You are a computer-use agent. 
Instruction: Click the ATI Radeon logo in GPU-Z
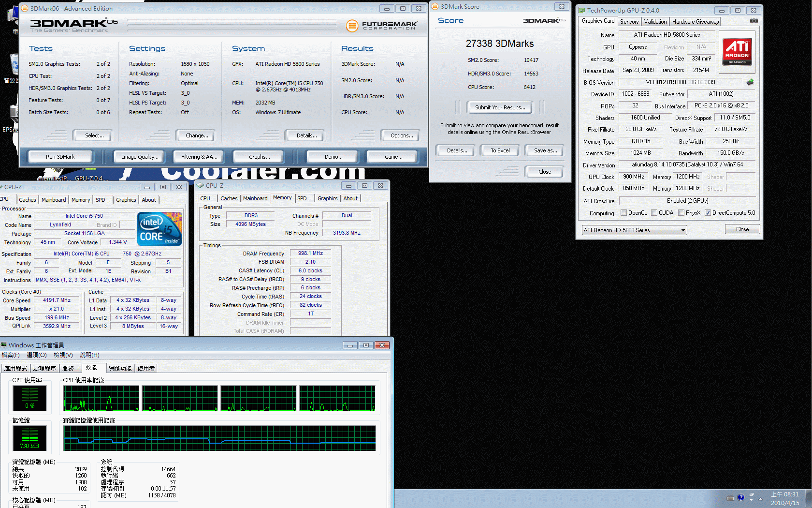[x=737, y=52]
